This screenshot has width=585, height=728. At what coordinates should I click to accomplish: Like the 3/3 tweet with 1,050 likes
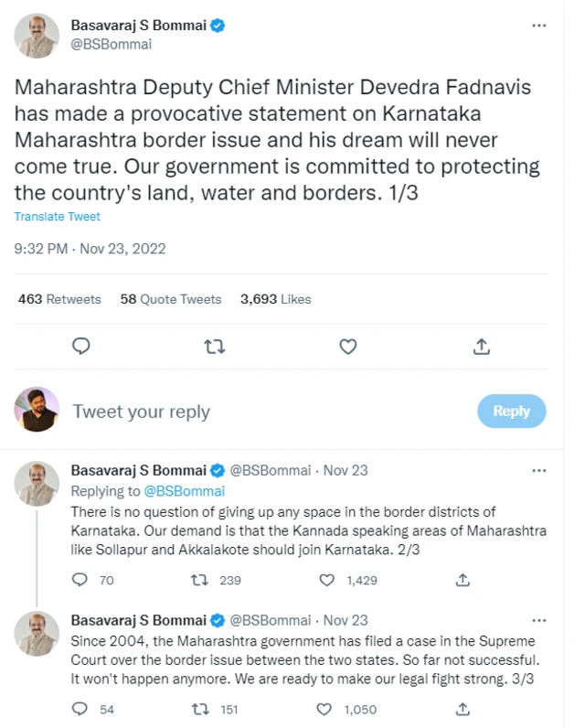(x=324, y=709)
